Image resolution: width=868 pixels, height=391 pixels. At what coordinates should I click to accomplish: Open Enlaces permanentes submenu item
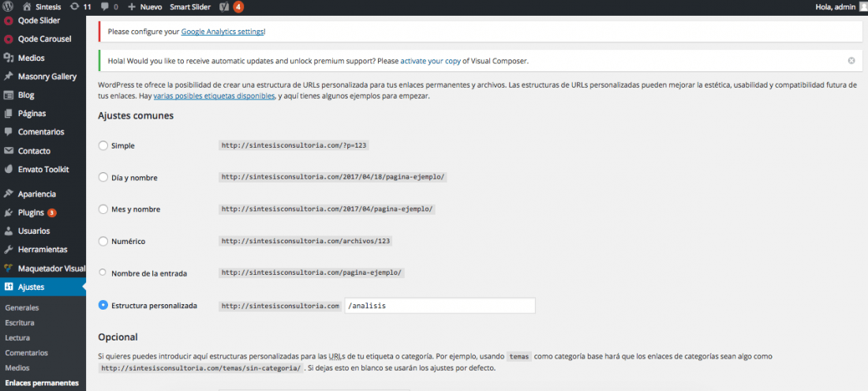tap(42, 382)
